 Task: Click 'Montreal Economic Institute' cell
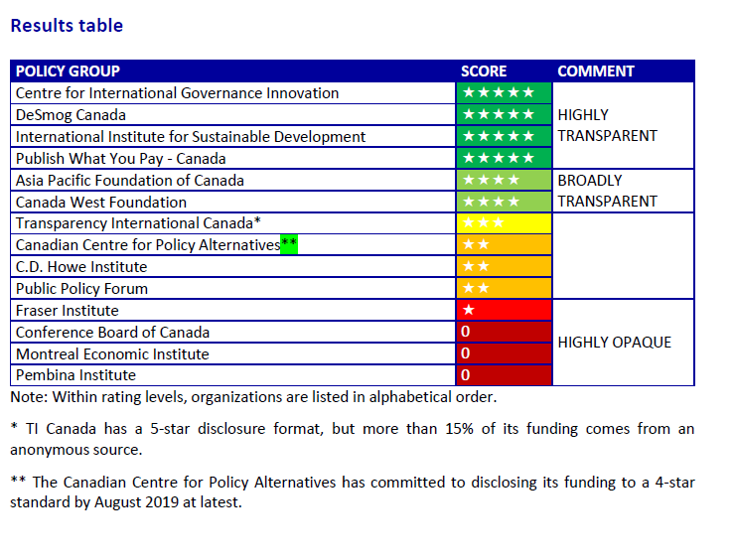click(x=233, y=353)
